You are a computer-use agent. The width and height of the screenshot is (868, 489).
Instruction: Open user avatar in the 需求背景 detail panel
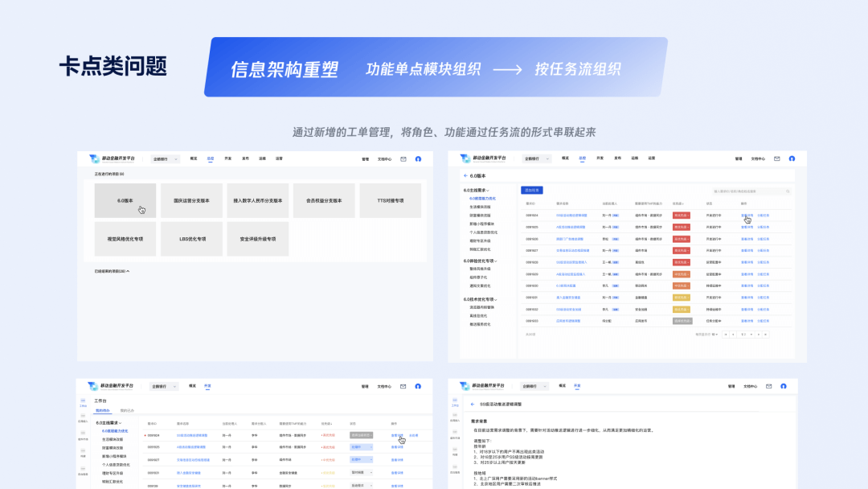tap(784, 386)
